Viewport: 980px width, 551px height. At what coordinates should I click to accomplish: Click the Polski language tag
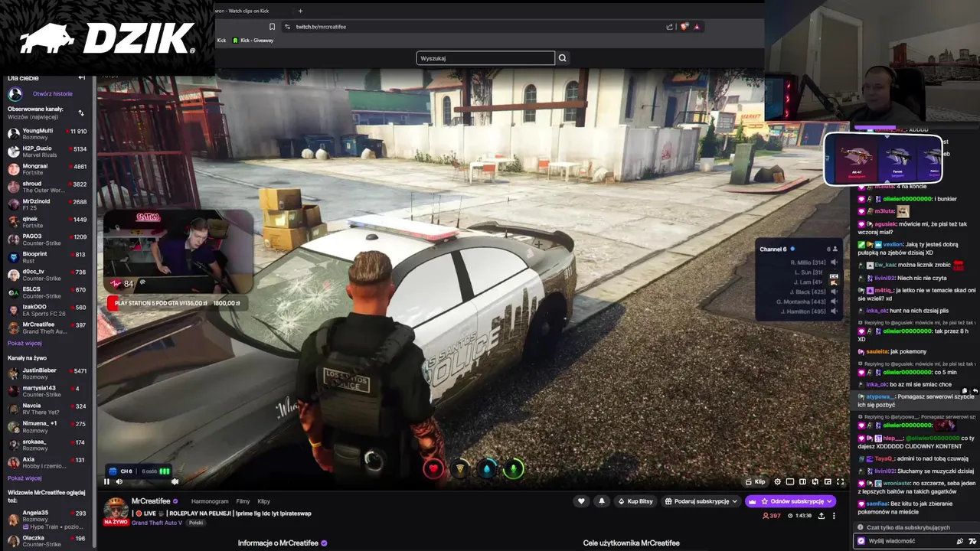[x=196, y=523]
